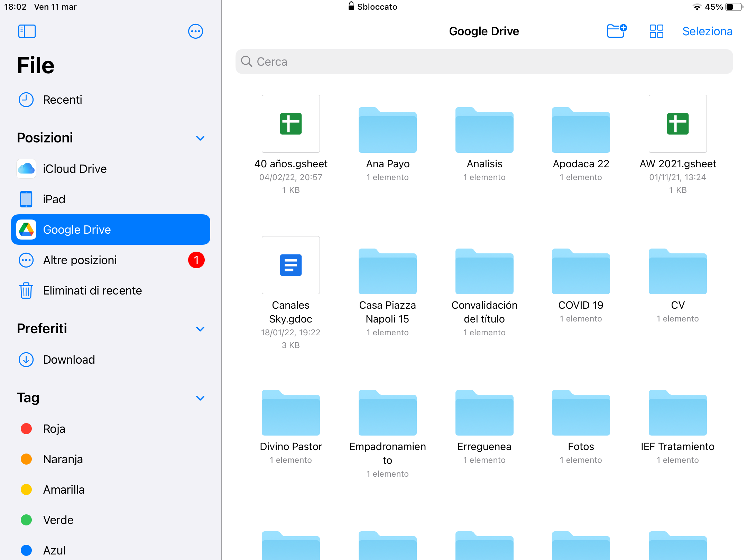
Task: Filter by the Verde green tag
Action: tap(58, 520)
